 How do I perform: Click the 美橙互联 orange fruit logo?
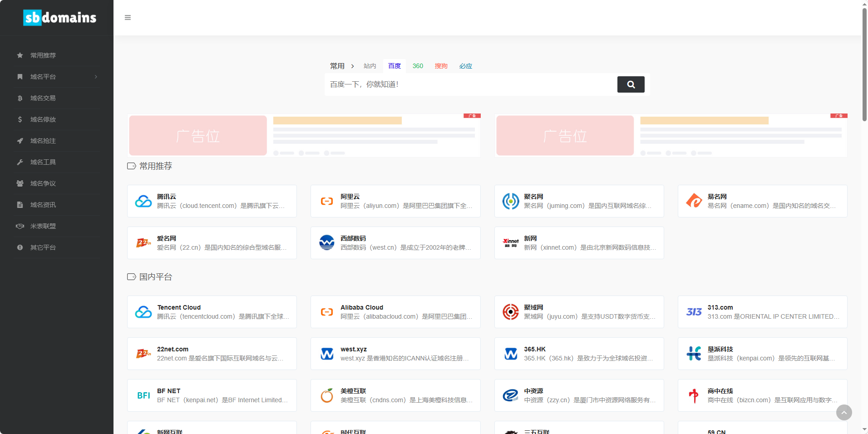327,395
